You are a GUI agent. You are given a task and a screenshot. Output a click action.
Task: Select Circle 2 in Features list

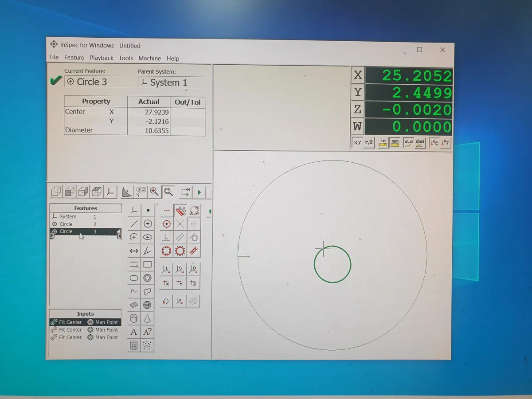66,224
